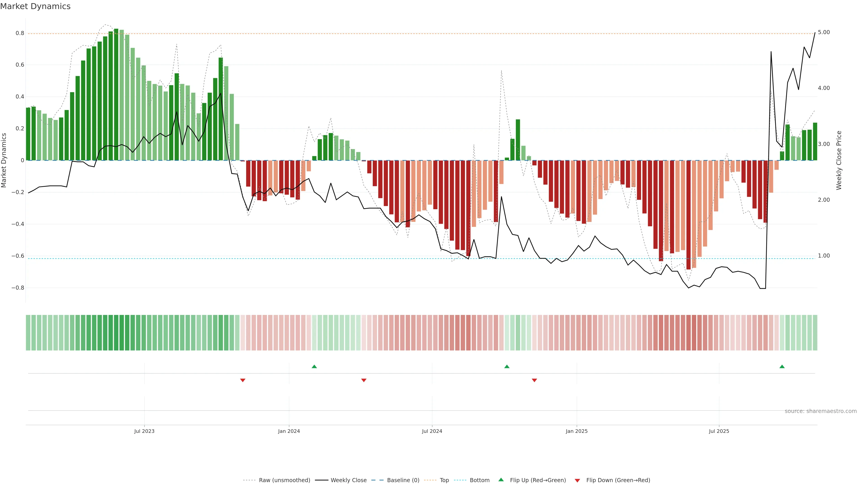Click the 5.00 right-axis price tick label
Image resolution: width=868 pixels, height=488 pixels.
tap(823, 32)
